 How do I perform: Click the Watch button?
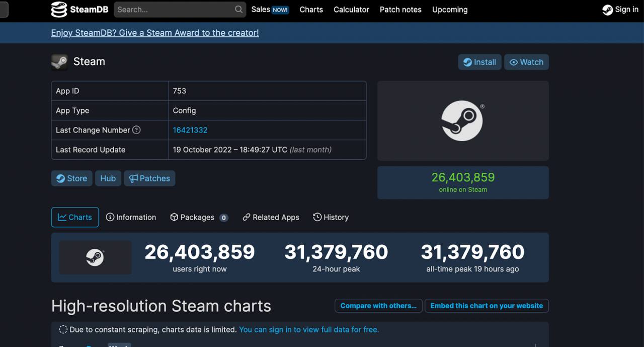(526, 62)
